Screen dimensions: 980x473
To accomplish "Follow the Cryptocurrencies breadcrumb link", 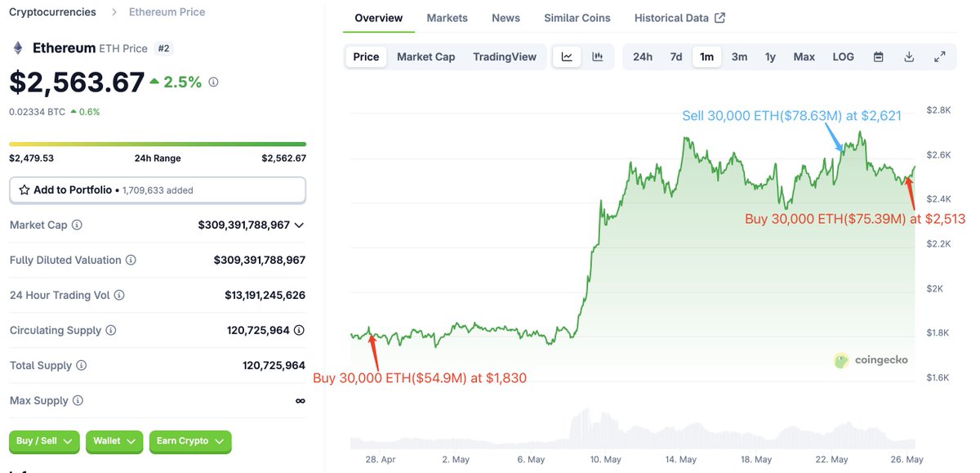I will click(52, 12).
